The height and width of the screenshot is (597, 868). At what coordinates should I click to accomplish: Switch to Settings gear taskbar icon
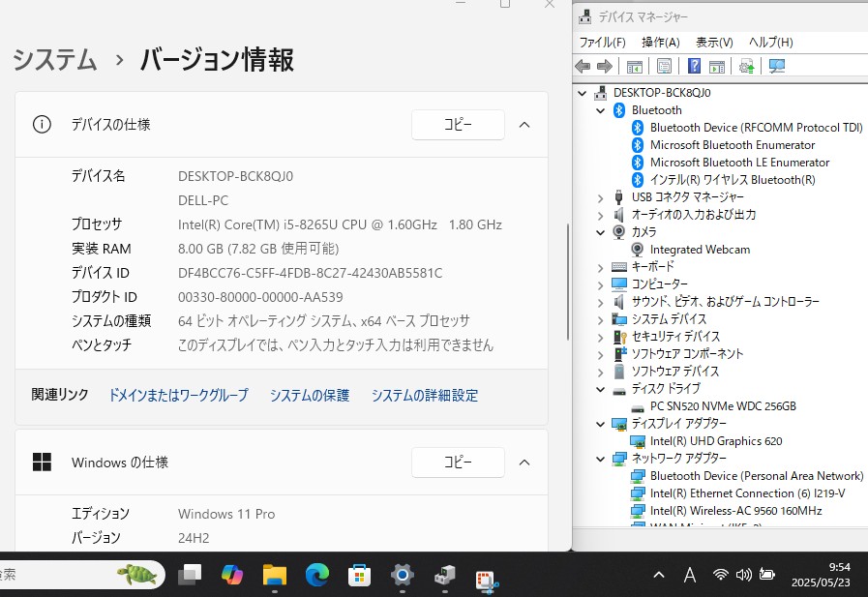tap(402, 576)
